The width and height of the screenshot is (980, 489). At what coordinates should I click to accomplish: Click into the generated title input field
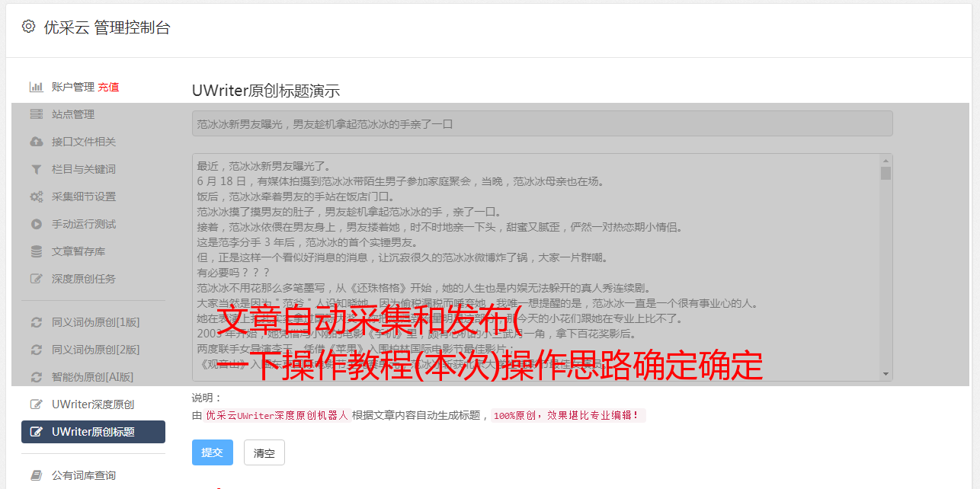[542, 123]
